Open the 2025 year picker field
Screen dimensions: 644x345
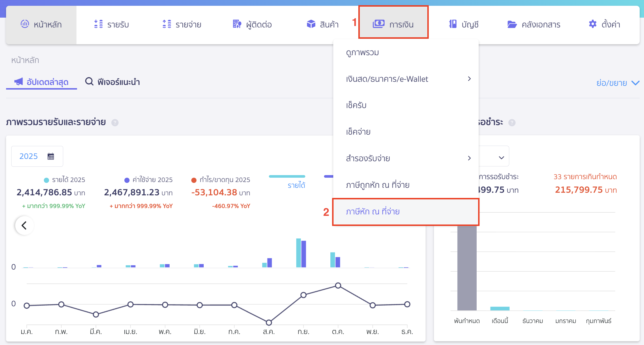37,156
